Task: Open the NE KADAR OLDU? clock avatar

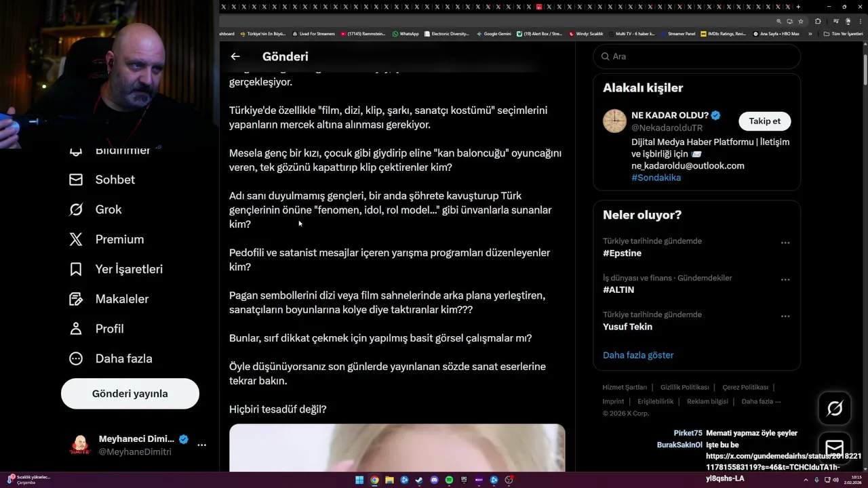Action: [615, 121]
